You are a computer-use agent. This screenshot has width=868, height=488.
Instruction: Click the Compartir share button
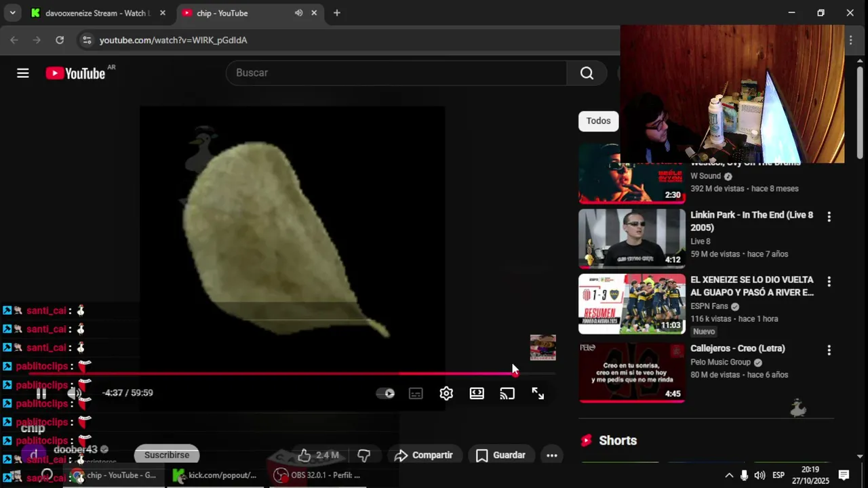tap(423, 455)
